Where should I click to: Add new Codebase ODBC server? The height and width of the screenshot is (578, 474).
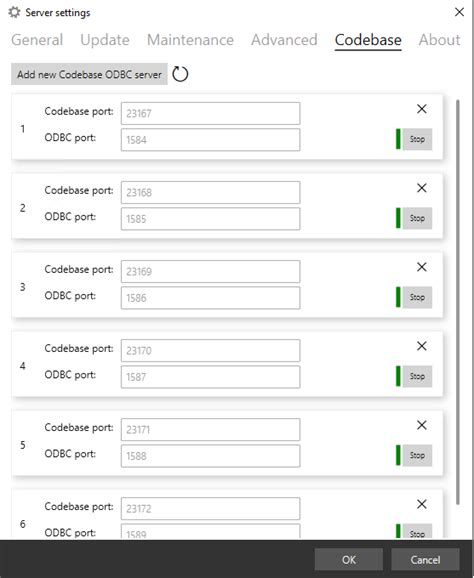click(89, 74)
